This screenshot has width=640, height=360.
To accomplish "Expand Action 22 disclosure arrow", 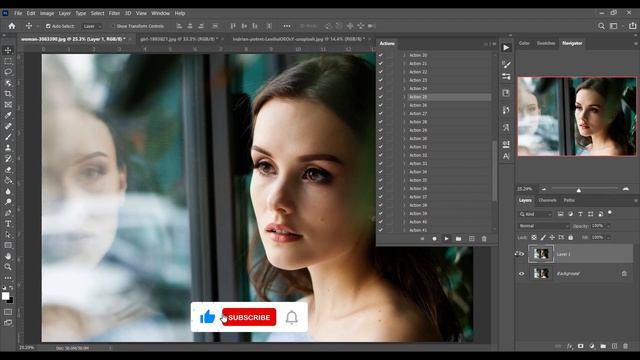I will [404, 72].
